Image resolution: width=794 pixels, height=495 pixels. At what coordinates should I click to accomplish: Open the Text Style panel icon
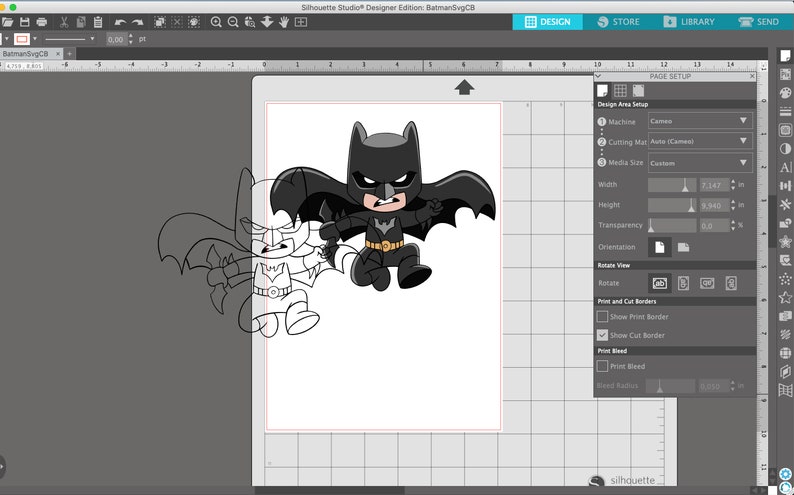(785, 167)
